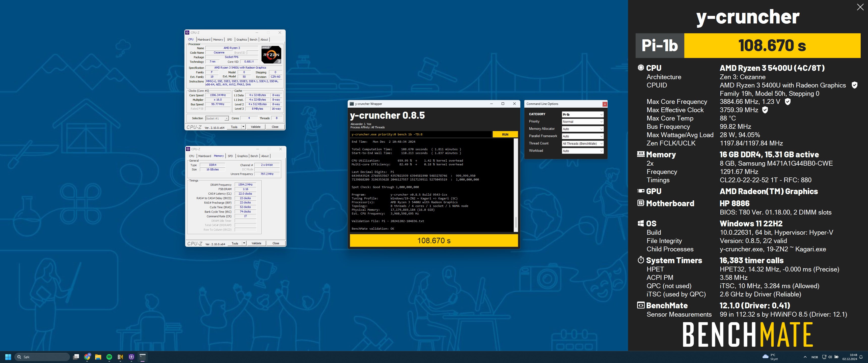This screenshot has height=363, width=868.
Task: Open Memory Allocator dropdown
Action: (x=583, y=129)
